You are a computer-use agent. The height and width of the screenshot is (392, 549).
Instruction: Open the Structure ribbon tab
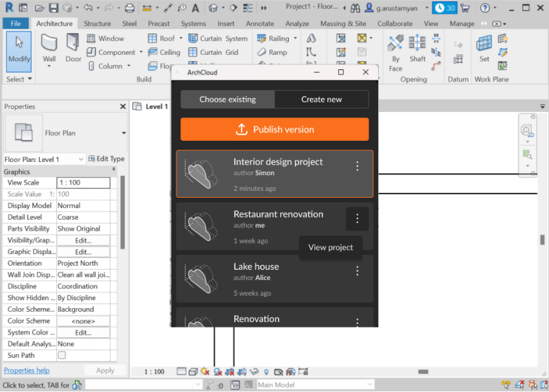(x=97, y=23)
